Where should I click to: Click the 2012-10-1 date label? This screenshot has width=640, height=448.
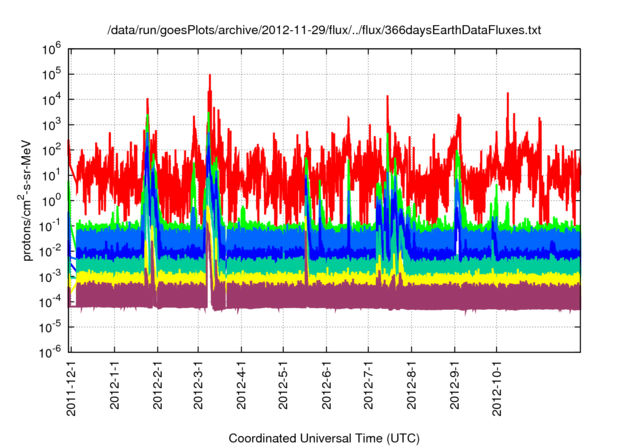click(496, 388)
